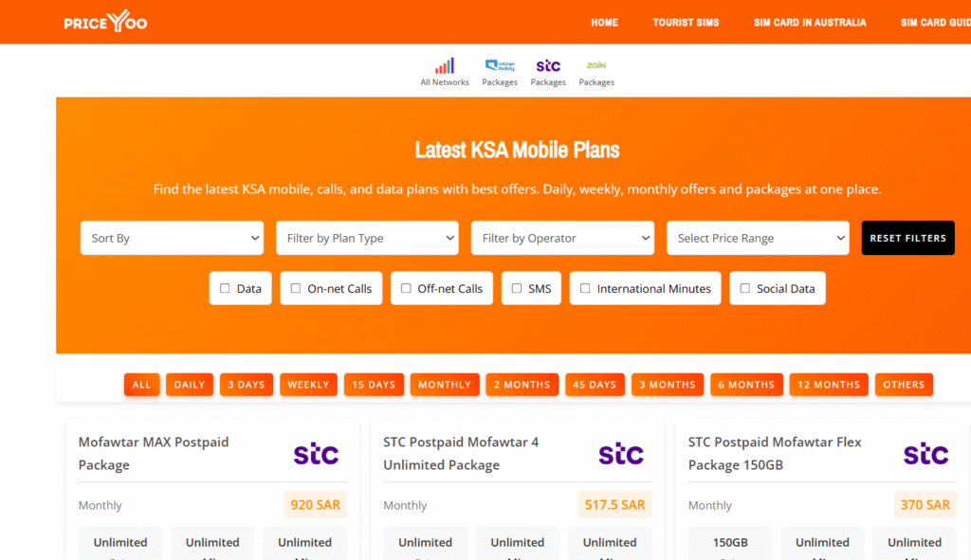Click the stc logo on Mofawtar 4 Unlimited card

pyautogui.click(x=621, y=454)
